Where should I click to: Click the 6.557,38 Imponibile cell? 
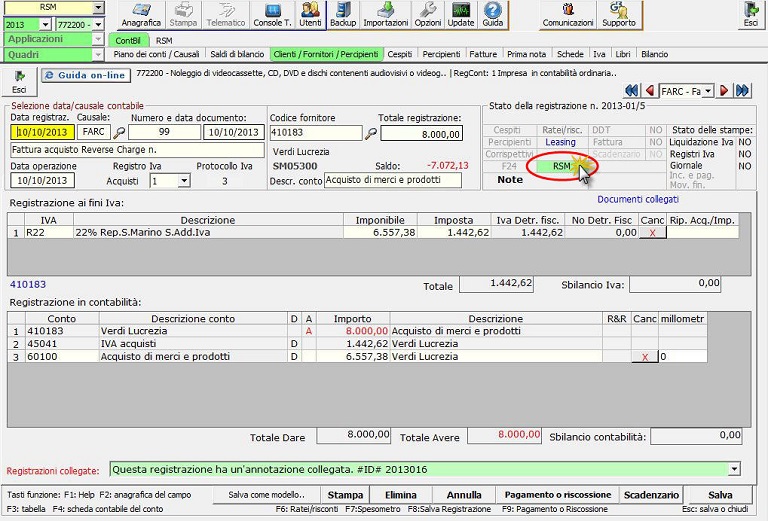[x=380, y=233]
